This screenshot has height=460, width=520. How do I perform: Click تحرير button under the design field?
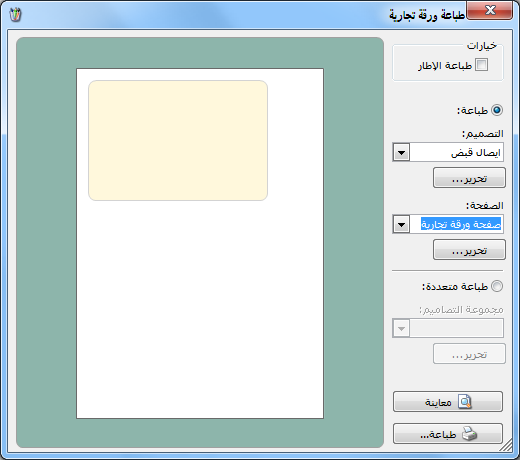[469, 178]
